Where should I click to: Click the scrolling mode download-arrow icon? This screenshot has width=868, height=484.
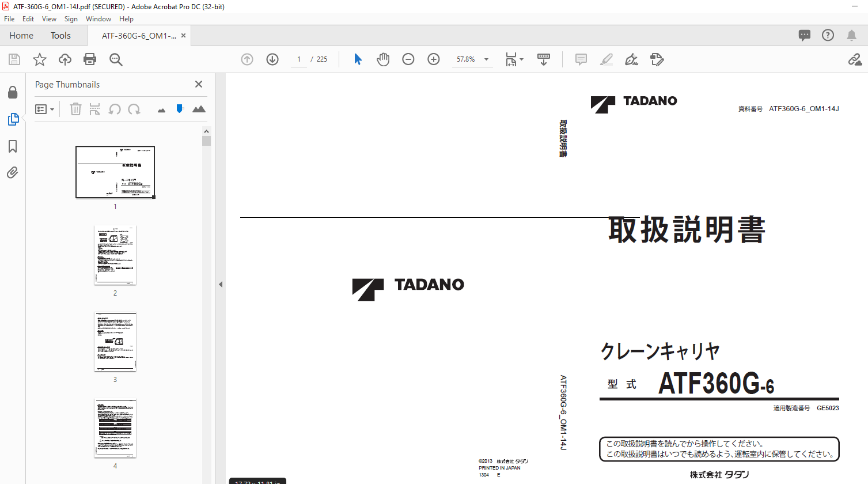pyautogui.click(x=544, y=59)
